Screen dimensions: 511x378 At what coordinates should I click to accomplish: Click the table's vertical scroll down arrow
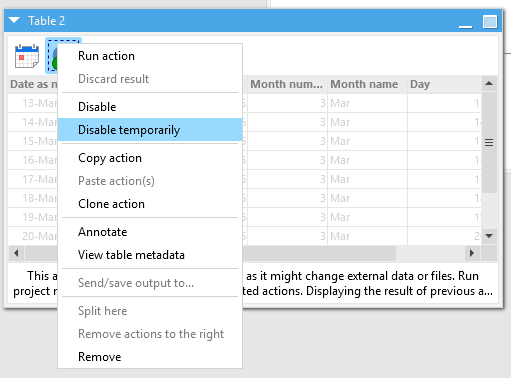pyautogui.click(x=489, y=236)
